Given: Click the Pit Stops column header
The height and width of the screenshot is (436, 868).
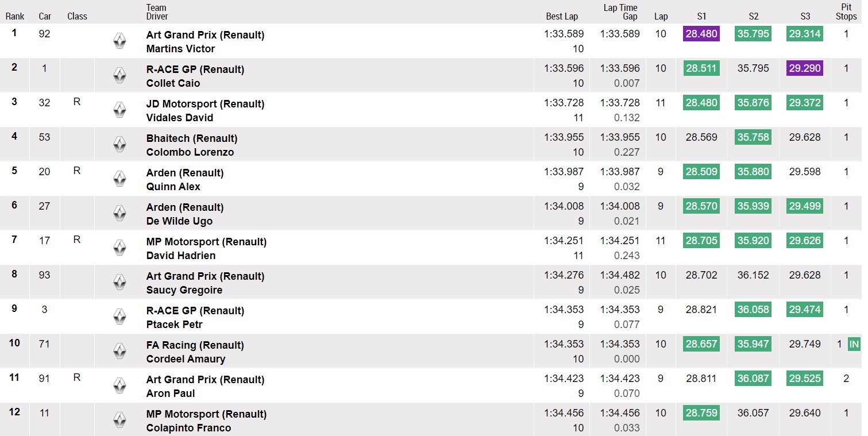Looking at the screenshot, I should 846,12.
